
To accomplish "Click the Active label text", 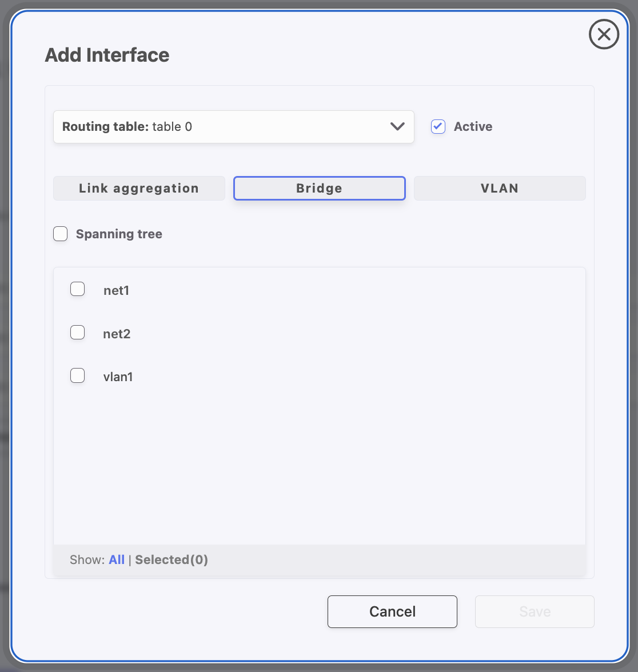I will tap(473, 127).
